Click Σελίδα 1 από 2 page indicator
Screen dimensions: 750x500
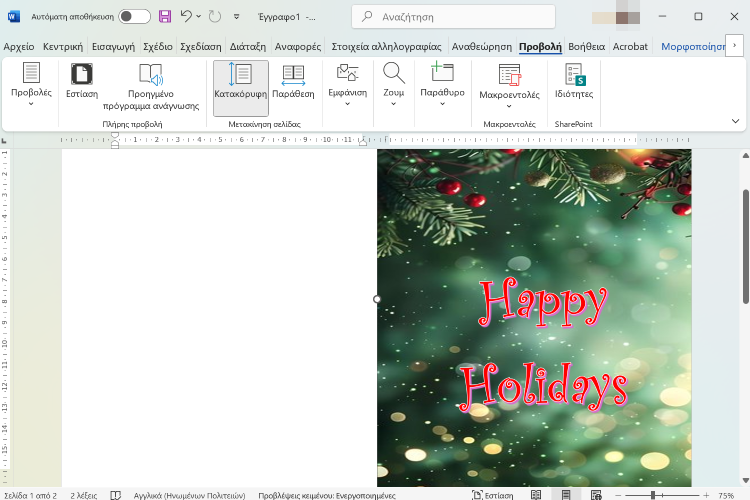(x=31, y=495)
